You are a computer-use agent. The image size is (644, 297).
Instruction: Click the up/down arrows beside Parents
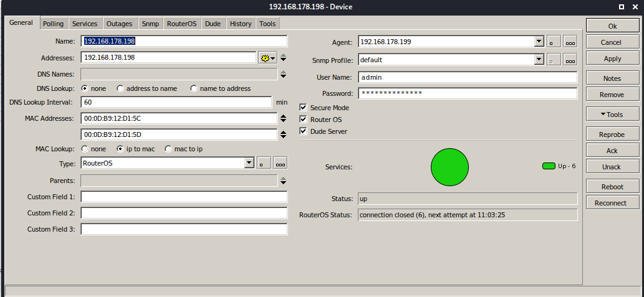pos(284,181)
